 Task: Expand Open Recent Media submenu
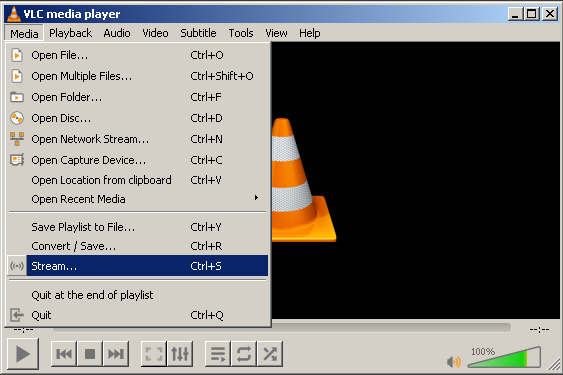(138, 199)
